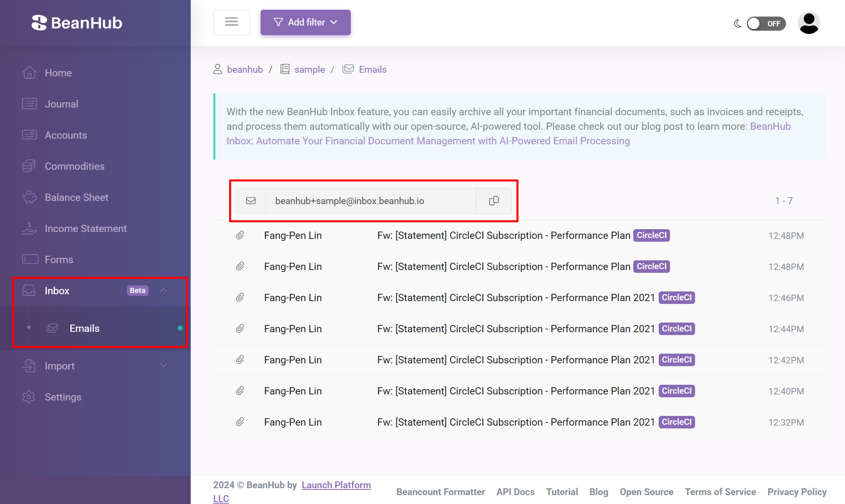Viewport: 845px width, 504px height.
Task: Open the email received at 12:32PM
Action: 520,422
